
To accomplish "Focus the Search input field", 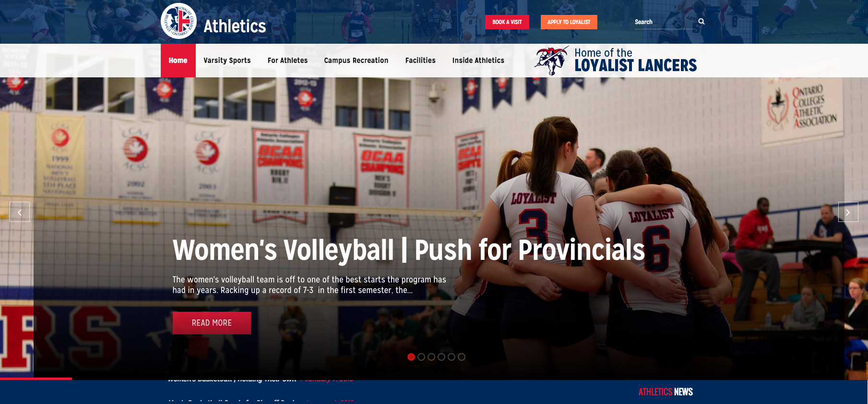I will pos(665,22).
